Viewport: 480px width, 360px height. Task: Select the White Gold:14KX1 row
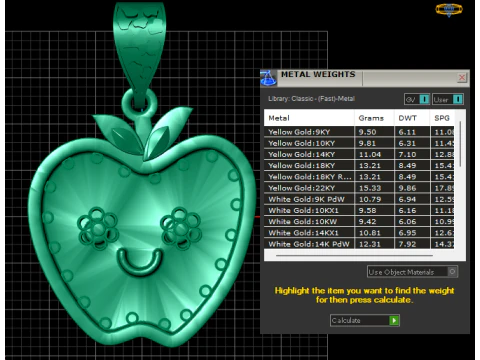tap(359, 233)
